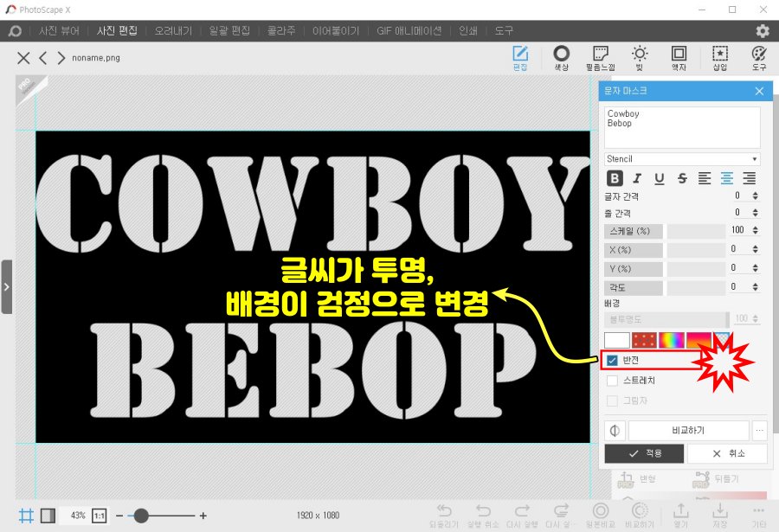This screenshot has width=779, height=532.
Task: Switch to 이어붙이기 tab
Action: click(x=335, y=31)
